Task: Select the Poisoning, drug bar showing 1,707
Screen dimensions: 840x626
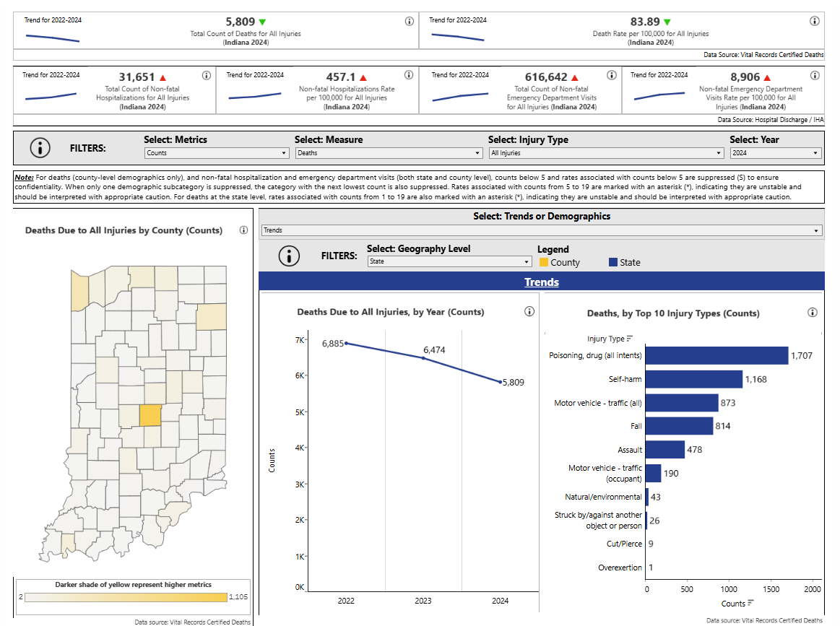Action: tap(716, 355)
